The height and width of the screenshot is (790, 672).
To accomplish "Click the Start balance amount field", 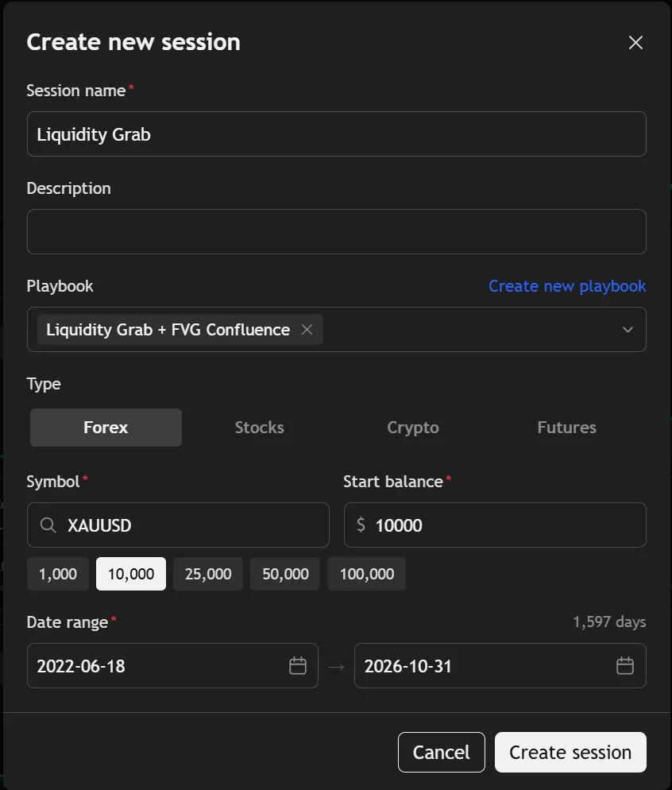I will (495, 525).
